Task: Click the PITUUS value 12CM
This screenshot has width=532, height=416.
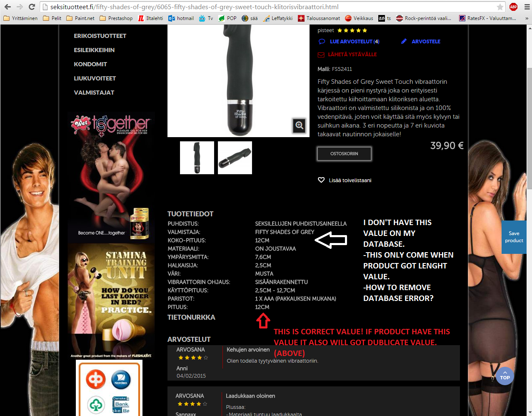Action: (x=262, y=307)
